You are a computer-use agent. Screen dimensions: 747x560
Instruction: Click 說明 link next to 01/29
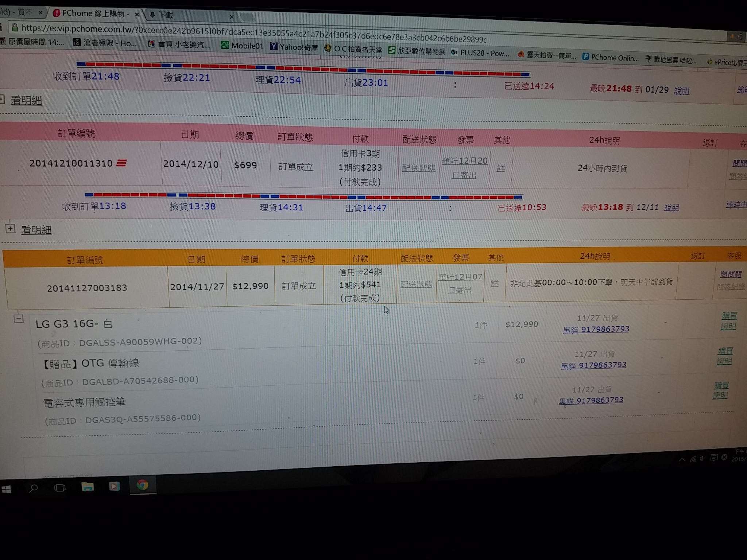click(681, 90)
